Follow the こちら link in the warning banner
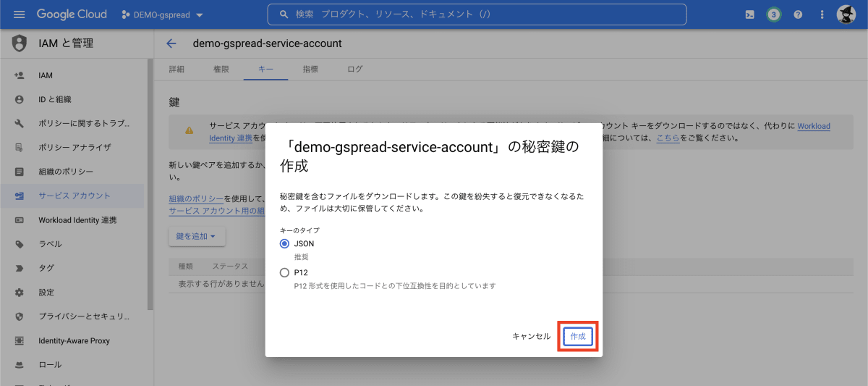Viewport: 868px width, 386px height. [668, 138]
